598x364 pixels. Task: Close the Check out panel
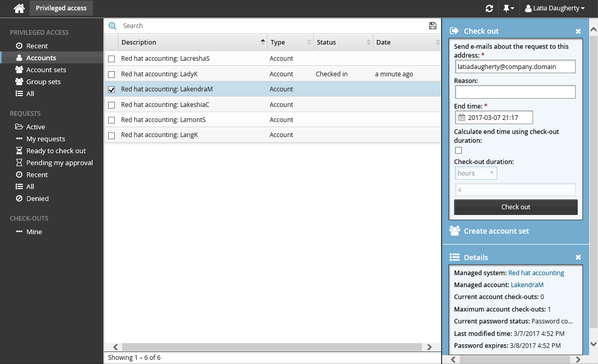pyautogui.click(x=578, y=32)
